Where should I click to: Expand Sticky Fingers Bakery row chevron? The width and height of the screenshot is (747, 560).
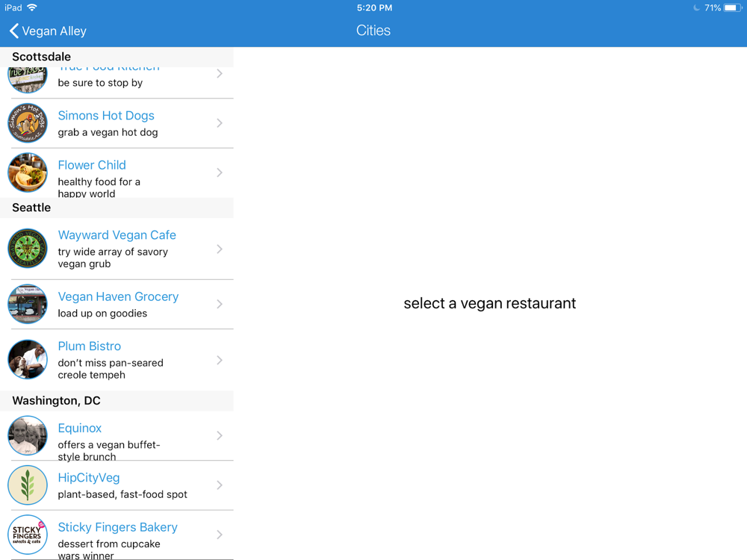[x=219, y=535]
